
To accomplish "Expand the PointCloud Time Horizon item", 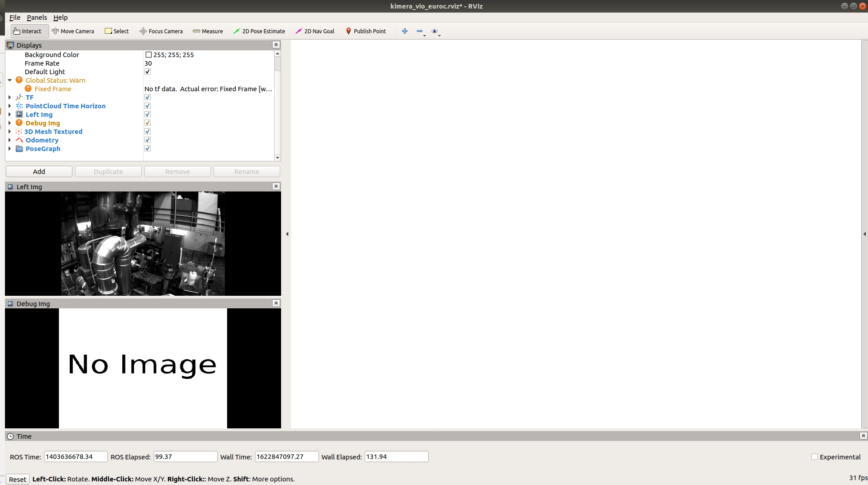I will (x=10, y=106).
